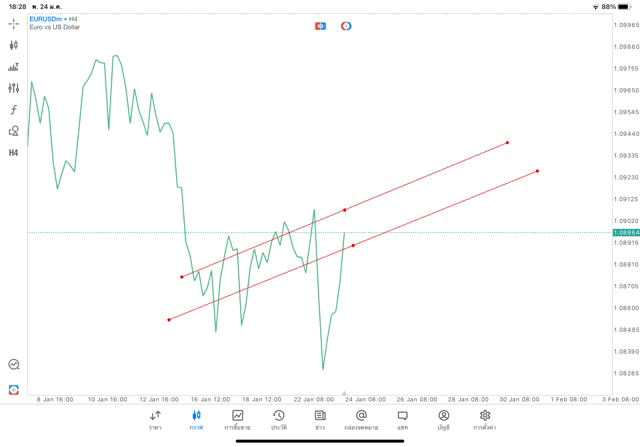This screenshot has width=640, height=447.
Task: Select the crosshair tool in sidebar
Action: 14,23
